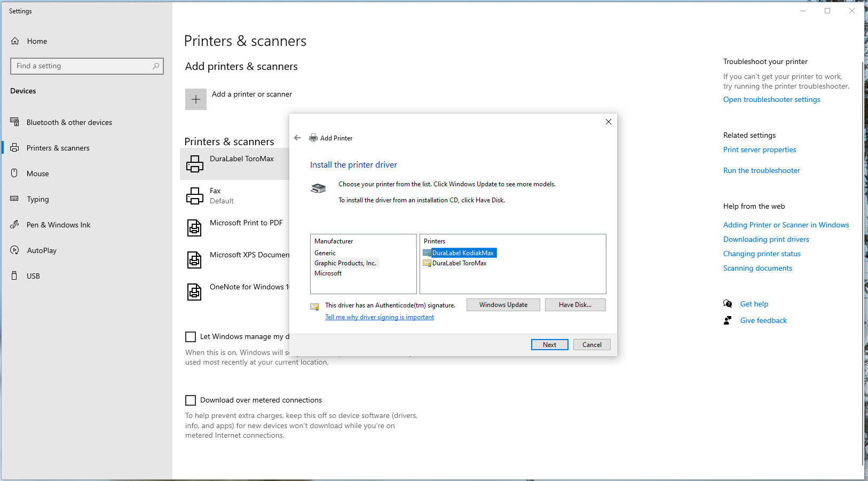
Task: Choose DuraLabel ToroMax in driver Printers list
Action: coord(459,263)
